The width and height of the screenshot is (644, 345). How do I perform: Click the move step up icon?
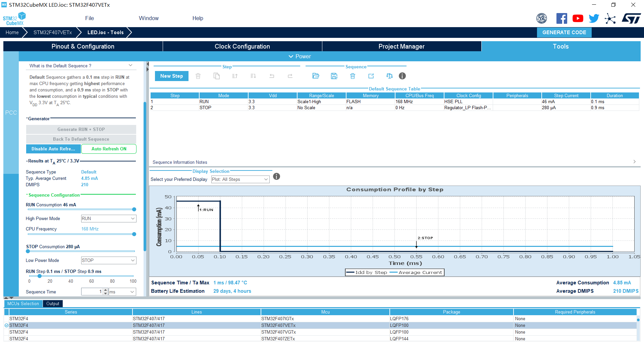click(x=235, y=76)
